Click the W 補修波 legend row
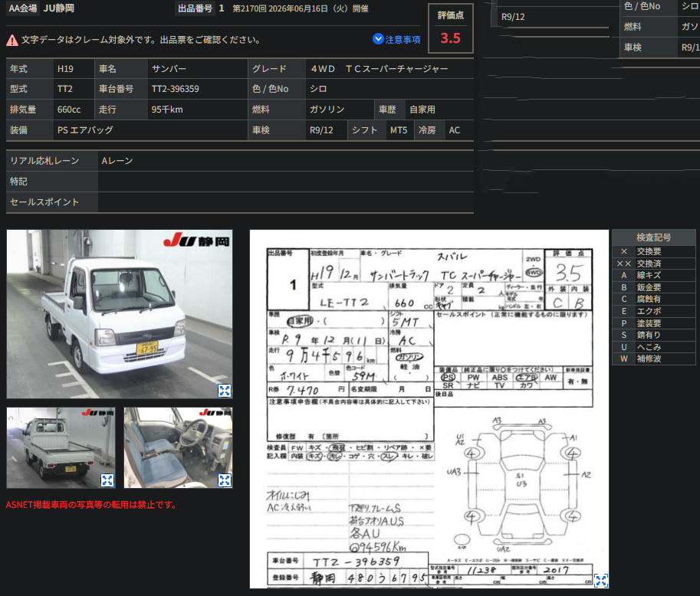Screen dimensions: 700x596 pyautogui.click(x=653, y=359)
